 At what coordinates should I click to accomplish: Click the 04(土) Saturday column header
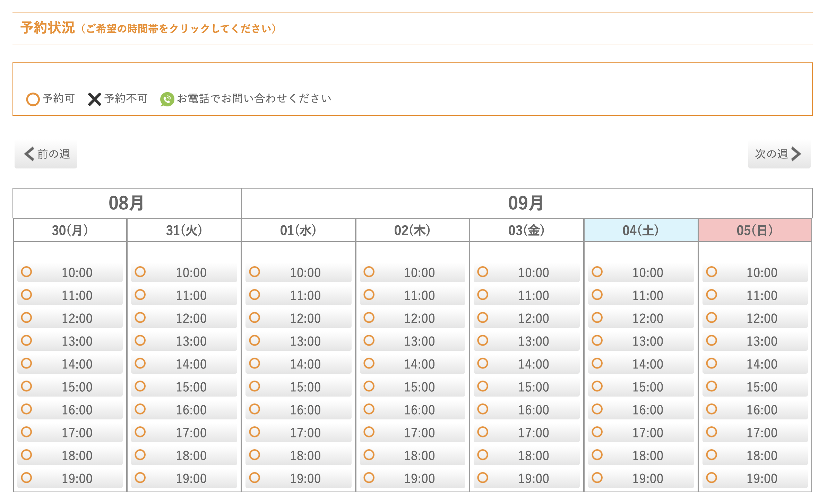click(641, 230)
